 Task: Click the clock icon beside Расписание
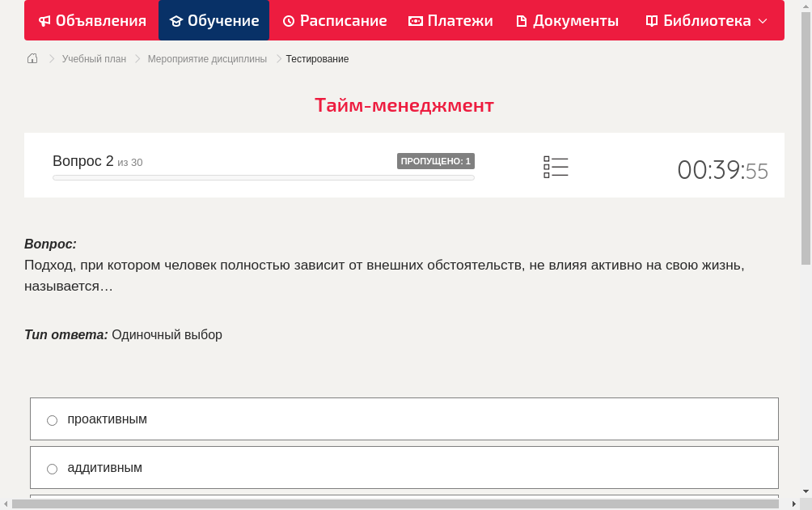coord(288,20)
